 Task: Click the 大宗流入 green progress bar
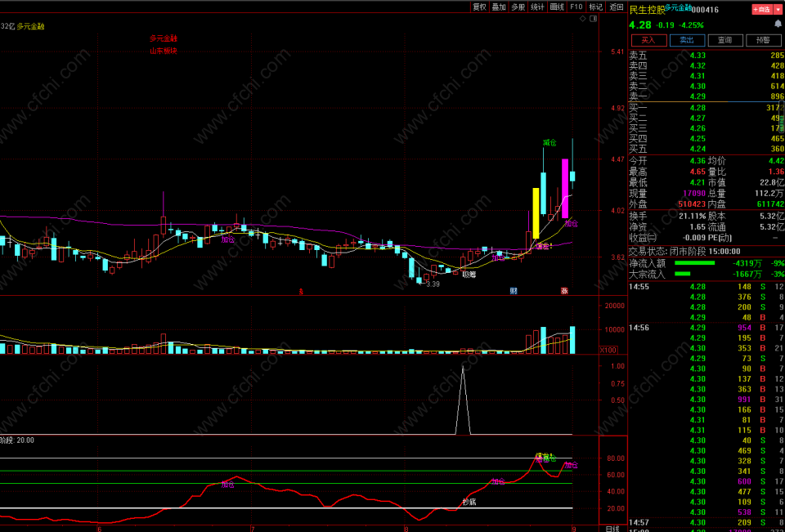(682, 274)
